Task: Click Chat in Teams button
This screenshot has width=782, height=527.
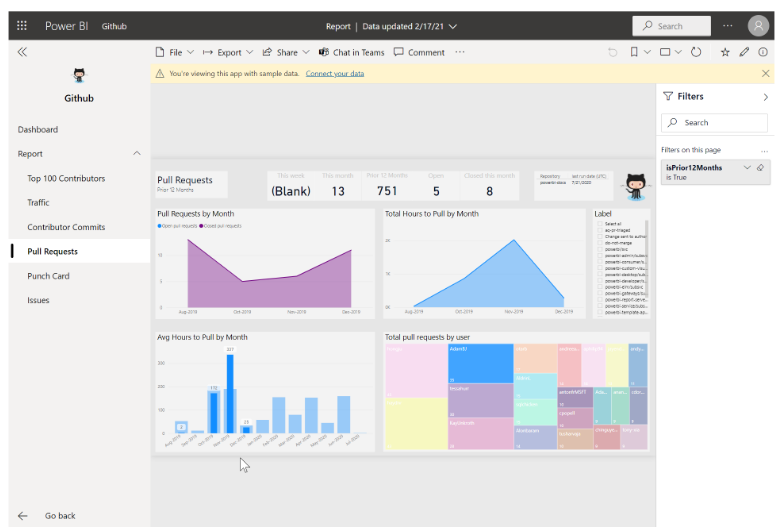Action: coord(352,52)
